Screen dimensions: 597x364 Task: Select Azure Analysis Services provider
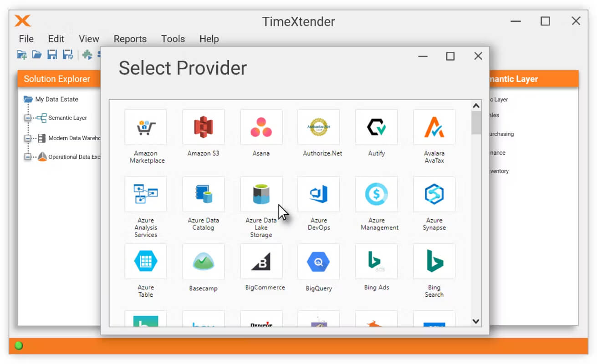(x=146, y=194)
